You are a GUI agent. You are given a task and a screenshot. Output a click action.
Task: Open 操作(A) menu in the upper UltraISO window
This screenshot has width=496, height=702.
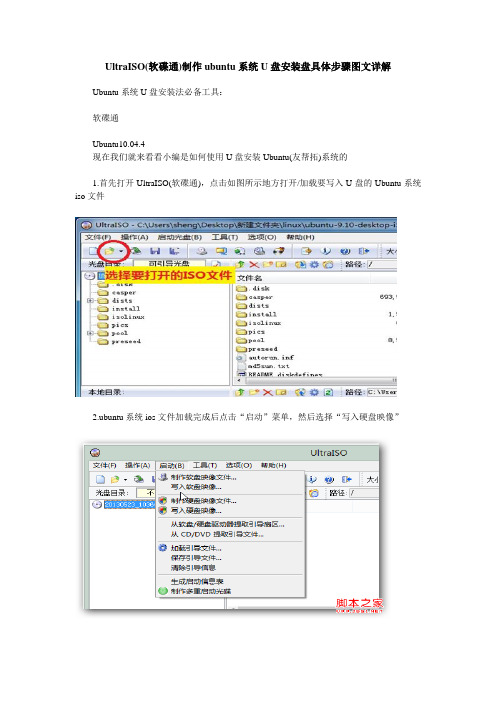click(x=135, y=237)
